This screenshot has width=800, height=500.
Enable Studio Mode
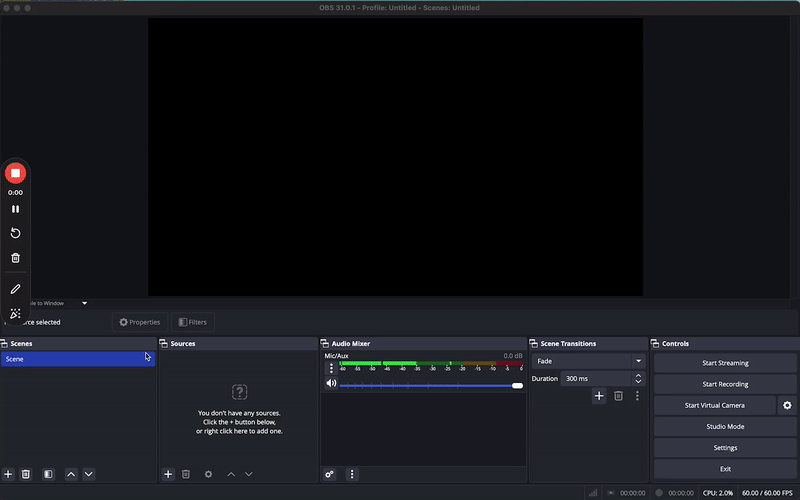725,427
